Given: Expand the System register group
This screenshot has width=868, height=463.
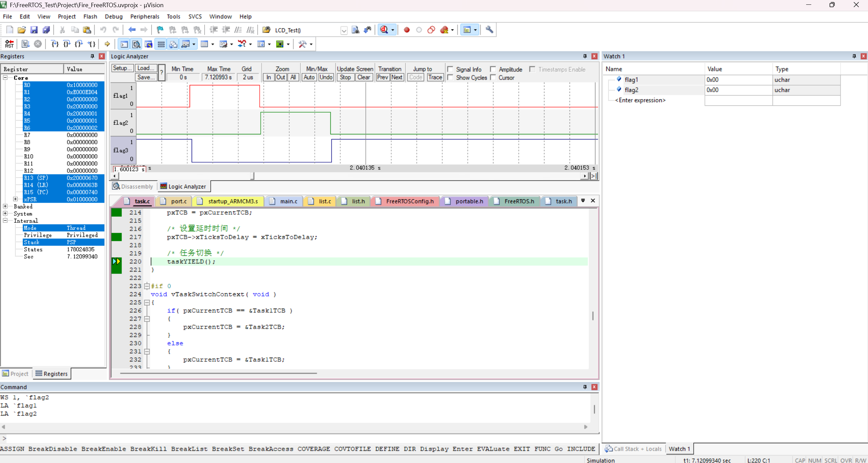Looking at the screenshot, I should pyautogui.click(x=5, y=213).
